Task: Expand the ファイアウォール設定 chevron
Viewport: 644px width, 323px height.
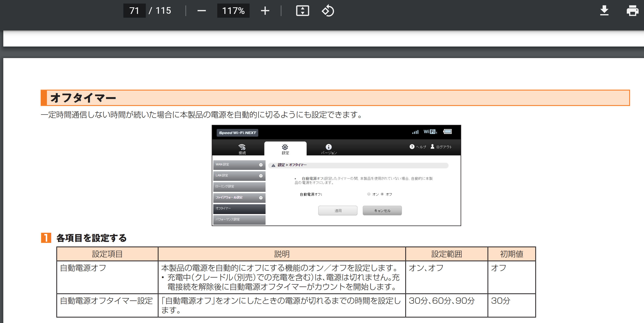Action: 261,198
